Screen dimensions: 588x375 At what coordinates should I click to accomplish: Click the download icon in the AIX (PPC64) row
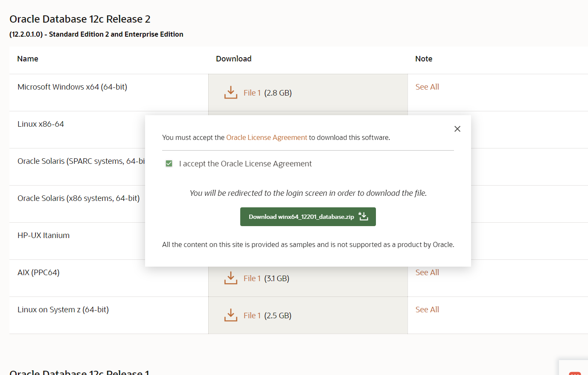tap(231, 278)
